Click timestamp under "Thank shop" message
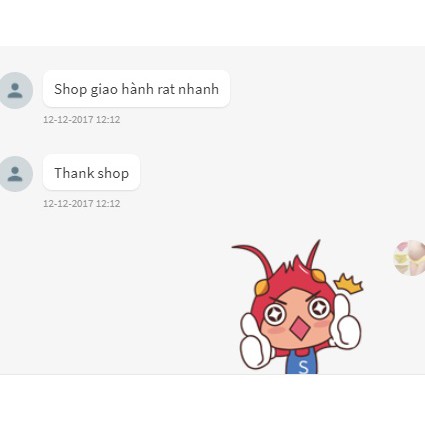Viewport: 425px width, 425px height. [x=82, y=204]
